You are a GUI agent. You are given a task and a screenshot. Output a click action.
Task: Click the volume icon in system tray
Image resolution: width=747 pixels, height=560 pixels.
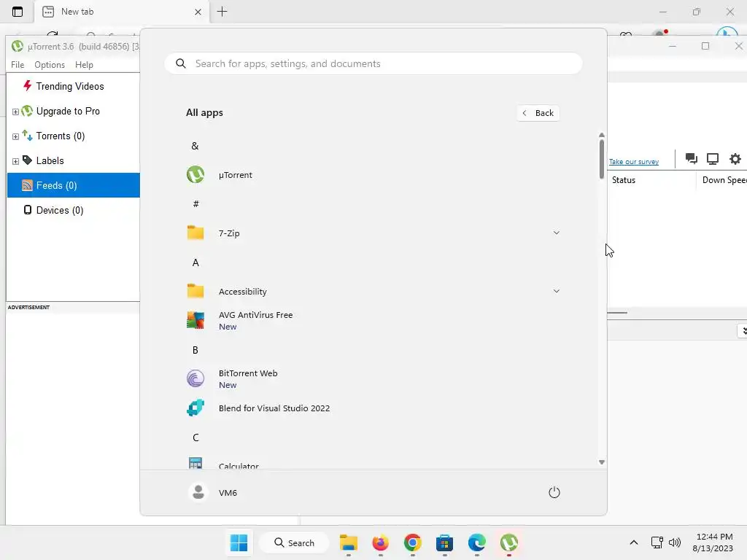(x=675, y=542)
